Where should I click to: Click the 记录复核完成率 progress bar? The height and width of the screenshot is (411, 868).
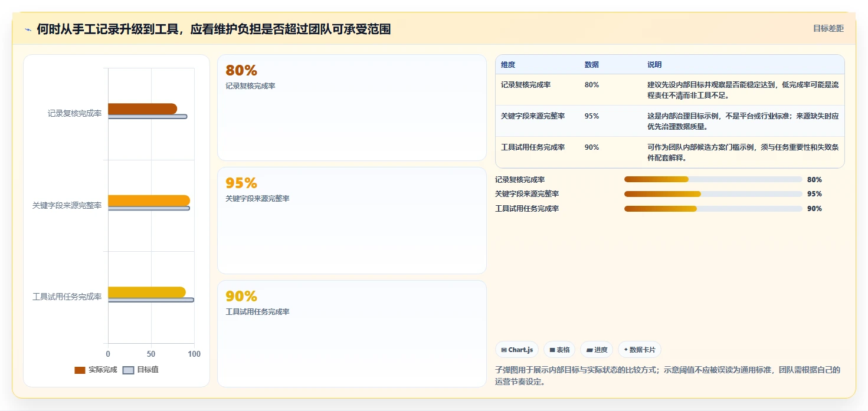[x=713, y=179]
